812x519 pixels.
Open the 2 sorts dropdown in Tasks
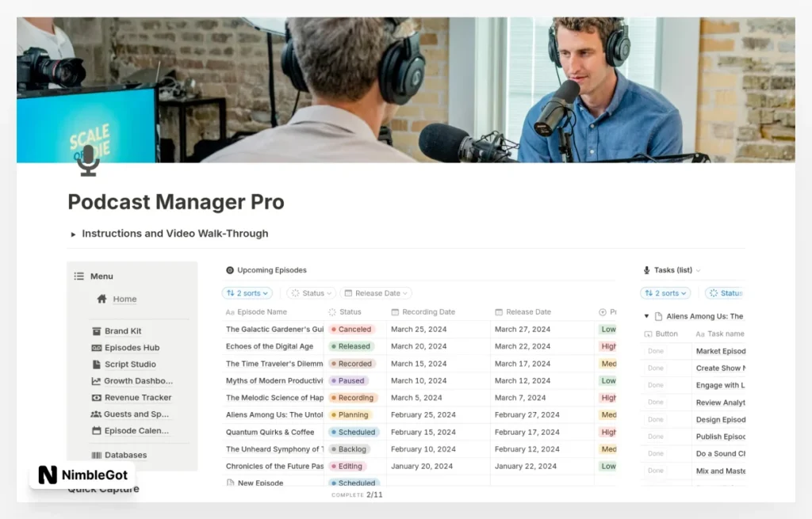(x=665, y=293)
